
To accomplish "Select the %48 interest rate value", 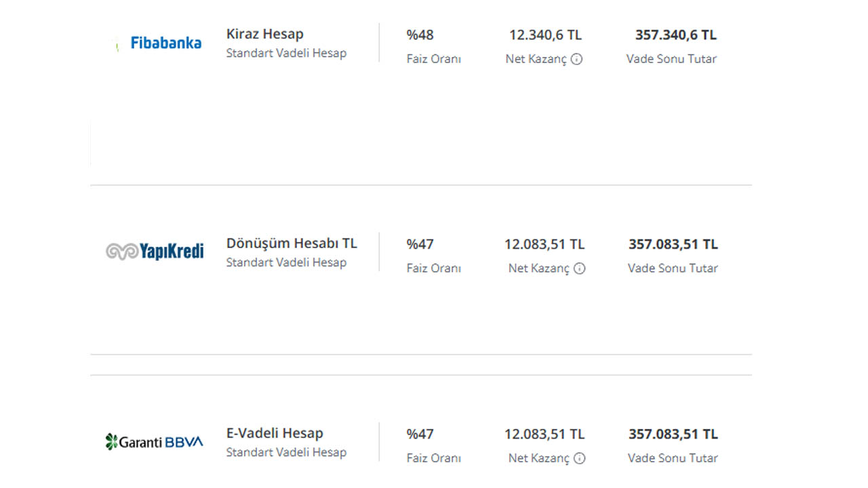I will [x=420, y=35].
